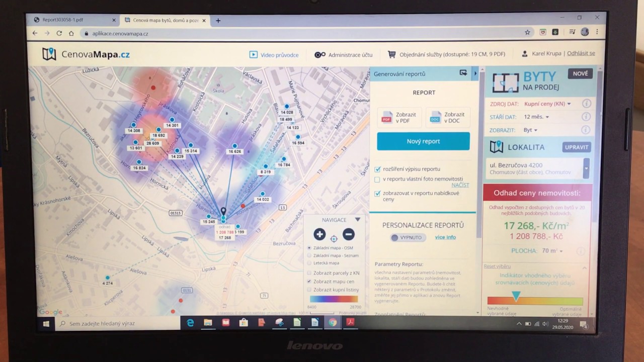Click the Nové button
The width and height of the screenshot is (644, 362).
coord(580,73)
